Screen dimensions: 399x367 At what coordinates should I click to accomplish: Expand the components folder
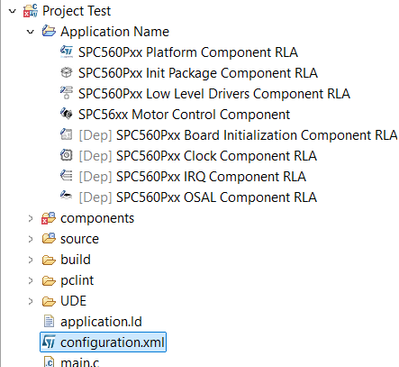(31, 218)
